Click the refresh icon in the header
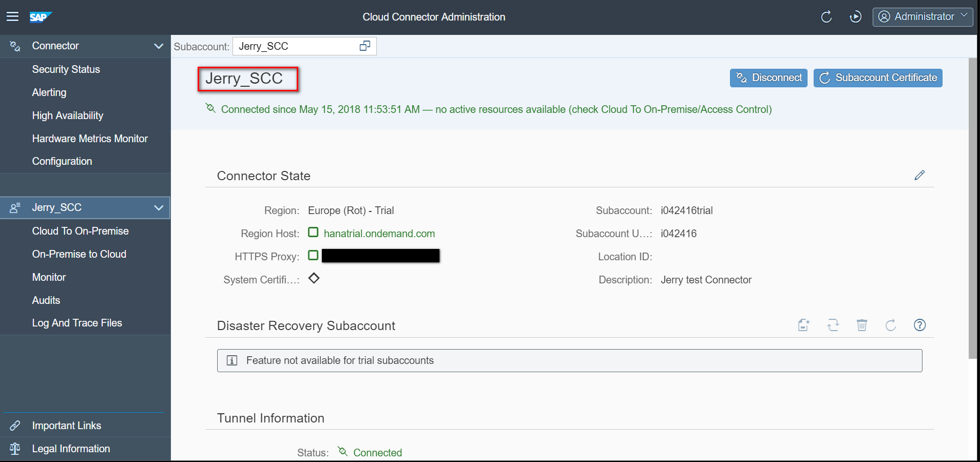Screen dimensions: 980x462 [826, 17]
